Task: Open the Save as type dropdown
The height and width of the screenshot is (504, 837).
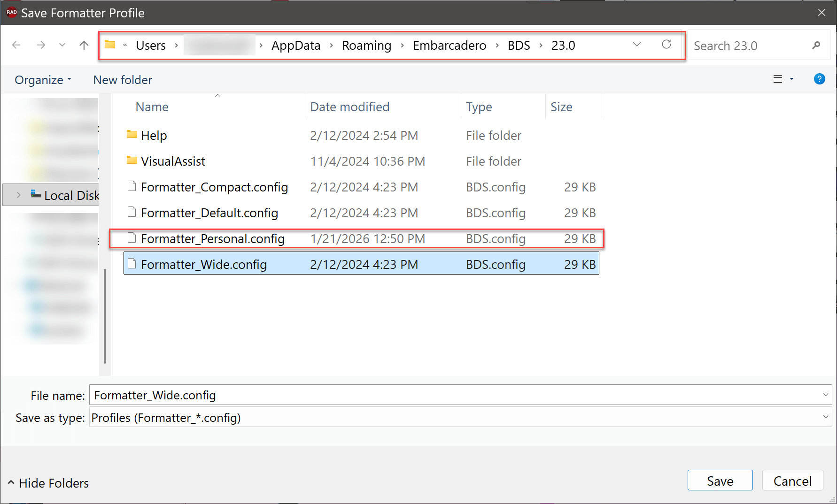Action: pos(825,417)
